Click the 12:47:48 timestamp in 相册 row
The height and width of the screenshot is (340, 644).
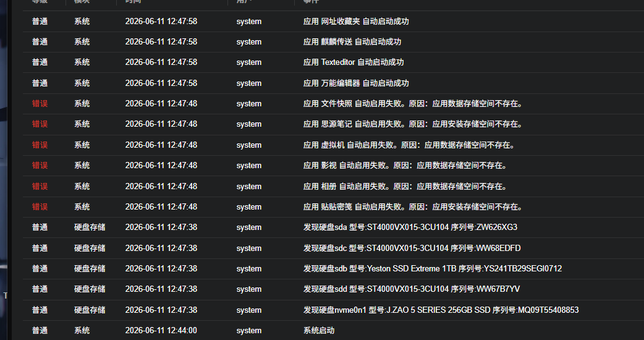(161, 187)
